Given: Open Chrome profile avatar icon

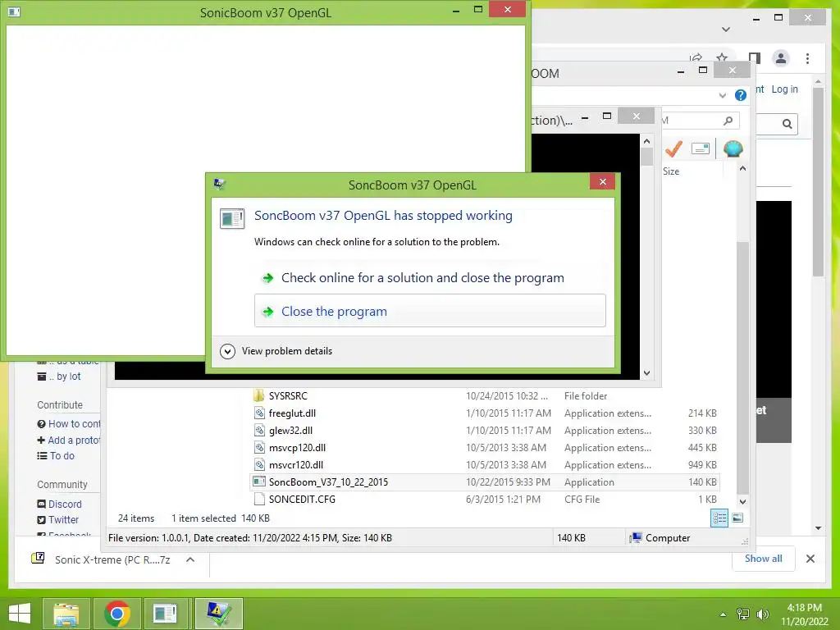Looking at the screenshot, I should coord(781,58).
